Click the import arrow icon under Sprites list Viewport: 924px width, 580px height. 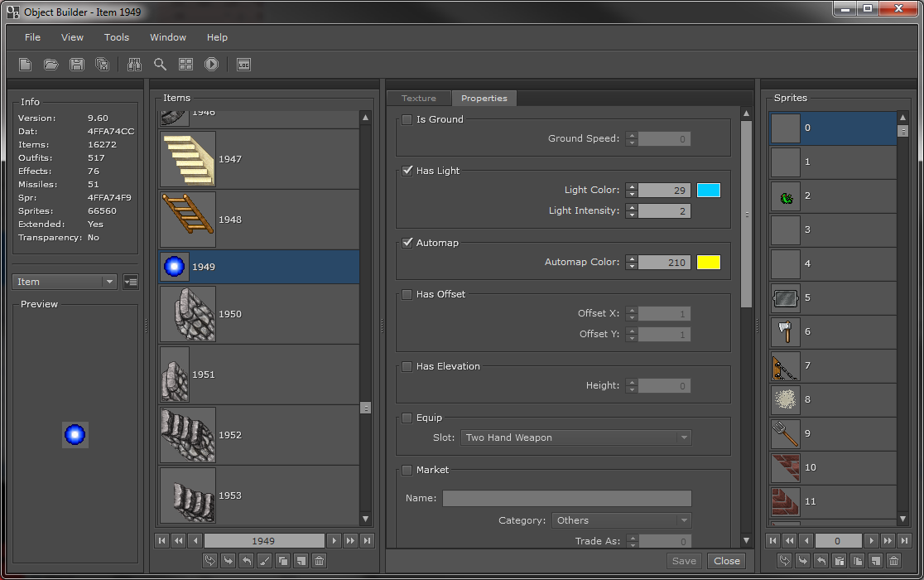click(x=802, y=561)
